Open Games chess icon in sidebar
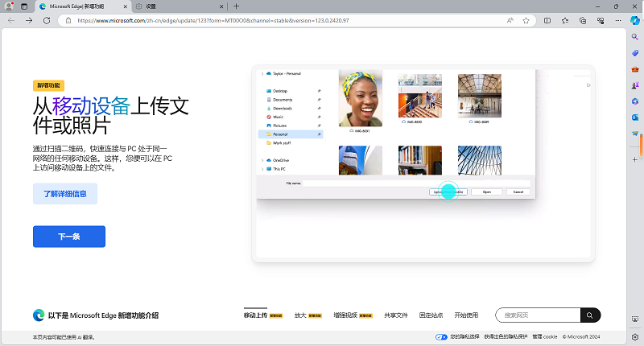The height and width of the screenshot is (346, 644). point(635,85)
